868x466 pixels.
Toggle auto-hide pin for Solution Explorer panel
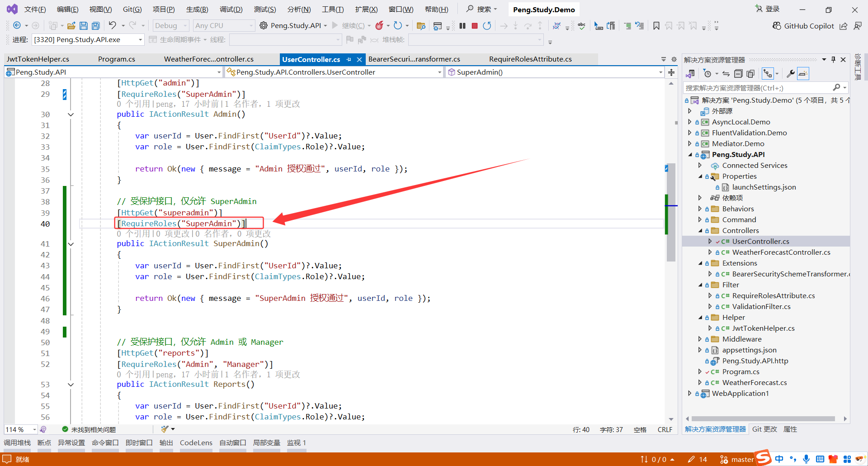tap(833, 59)
